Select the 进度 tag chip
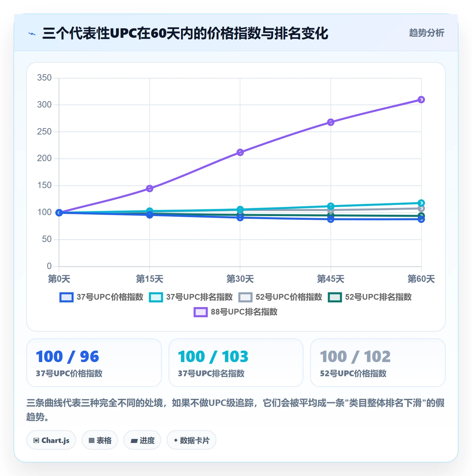 pos(142,440)
